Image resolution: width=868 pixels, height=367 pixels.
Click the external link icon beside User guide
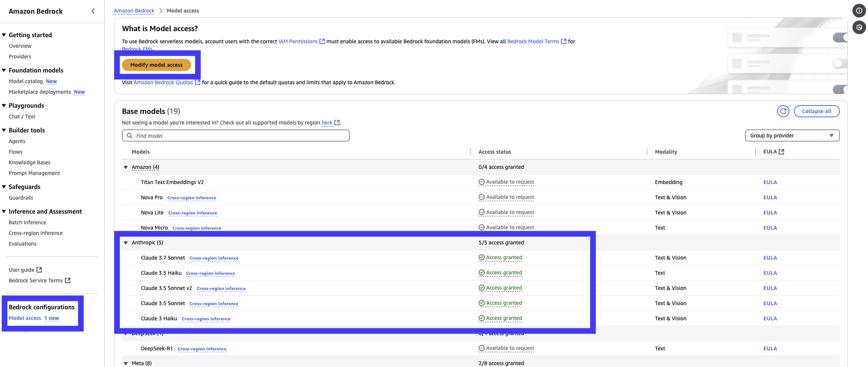click(39, 270)
